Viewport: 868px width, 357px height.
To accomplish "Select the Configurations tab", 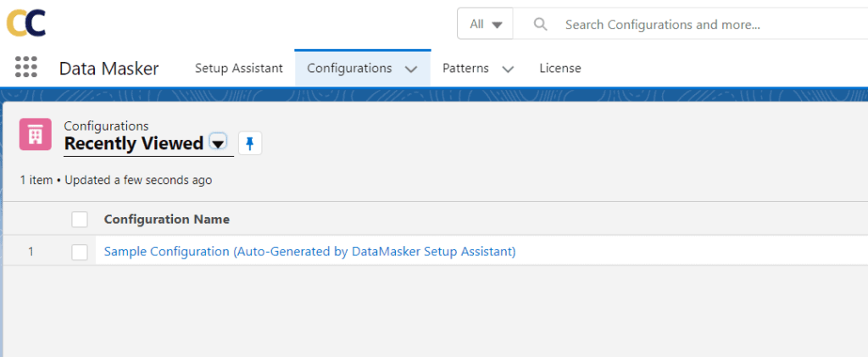I will pos(349,68).
